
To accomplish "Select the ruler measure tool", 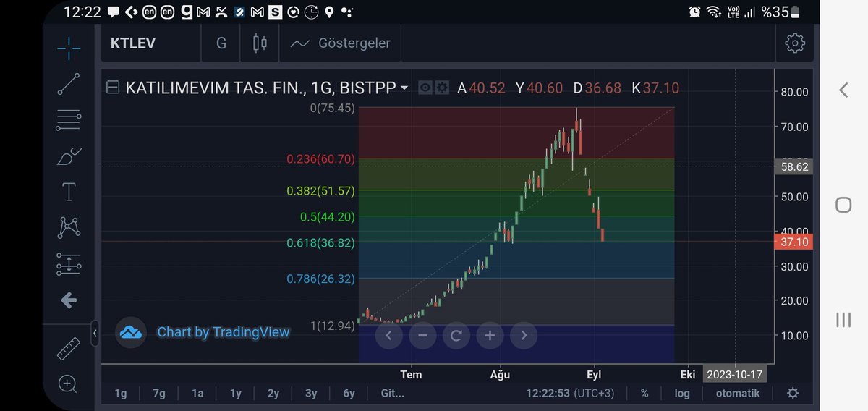I will [69, 349].
